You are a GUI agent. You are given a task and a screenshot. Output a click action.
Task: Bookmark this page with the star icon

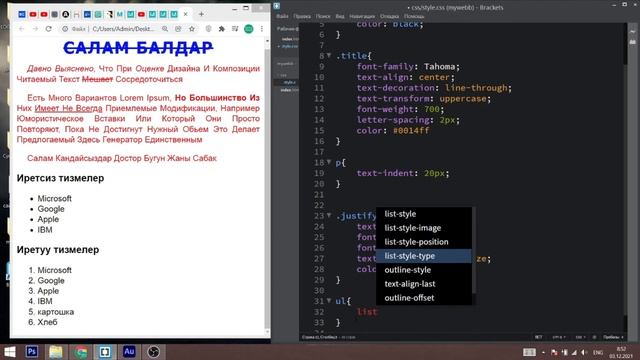pos(191,29)
